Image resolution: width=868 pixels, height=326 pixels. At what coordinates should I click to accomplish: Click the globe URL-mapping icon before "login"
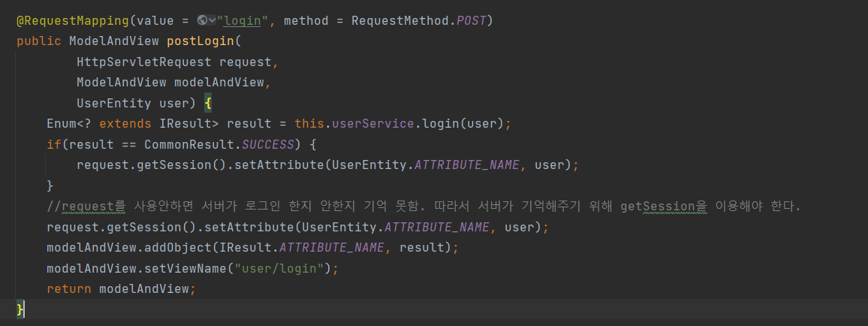[202, 20]
